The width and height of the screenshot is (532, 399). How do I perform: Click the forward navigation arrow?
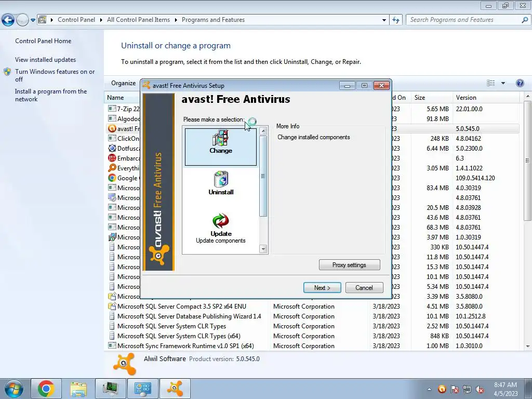pyautogui.click(x=22, y=20)
